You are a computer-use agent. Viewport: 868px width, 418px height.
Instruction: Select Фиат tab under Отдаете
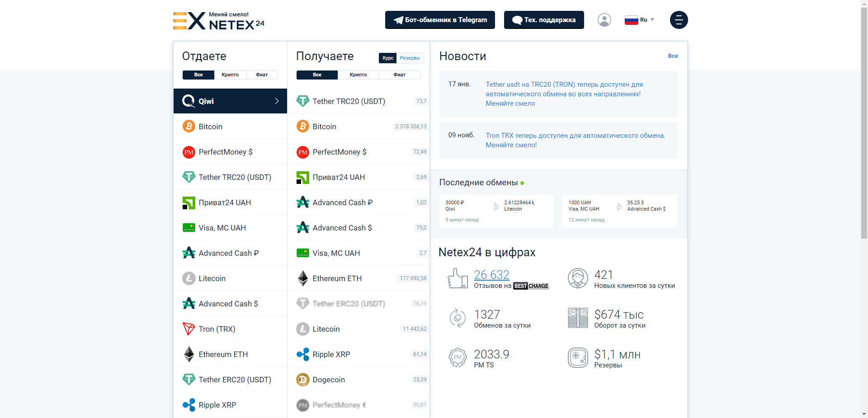(262, 75)
